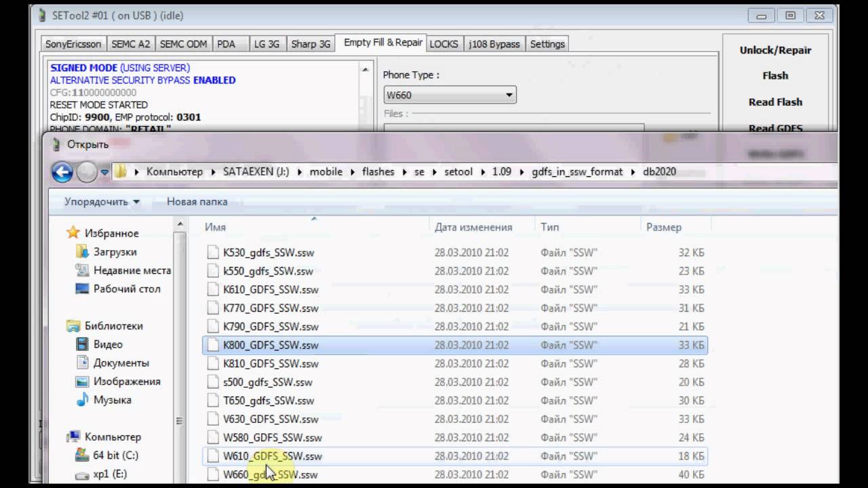Click db2020 folder in address path

660,171
